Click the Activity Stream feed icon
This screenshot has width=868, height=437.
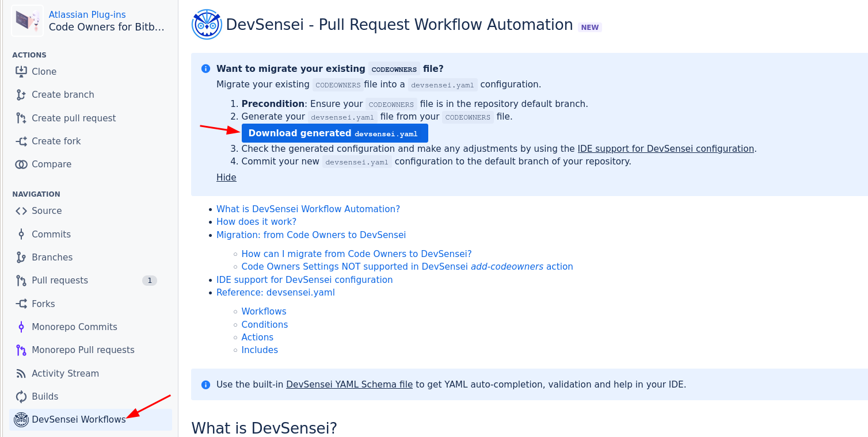tap(21, 373)
